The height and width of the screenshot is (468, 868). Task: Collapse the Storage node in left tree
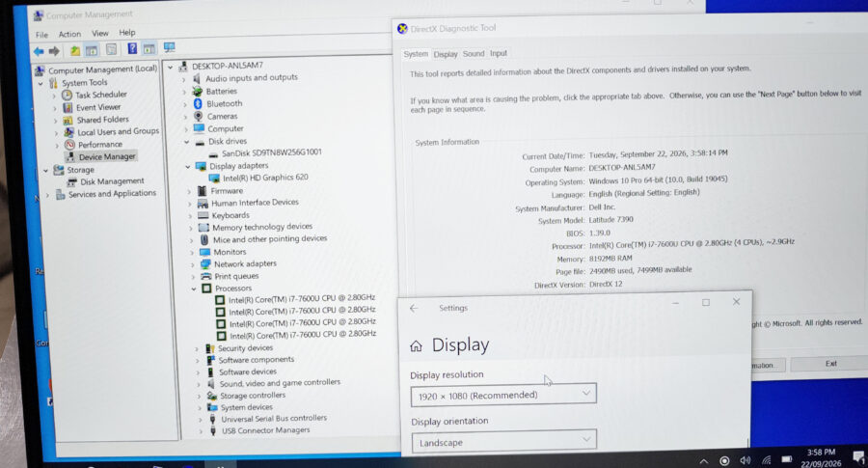pyautogui.click(x=45, y=171)
